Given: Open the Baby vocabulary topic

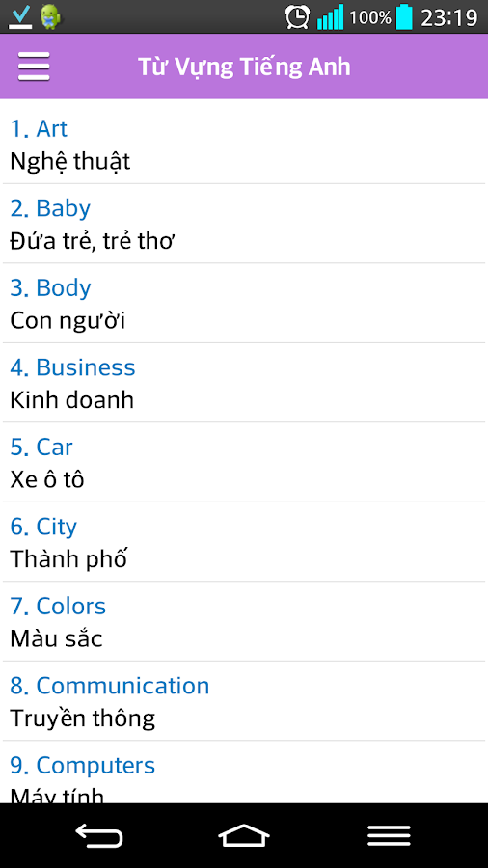Looking at the screenshot, I should coord(244,224).
